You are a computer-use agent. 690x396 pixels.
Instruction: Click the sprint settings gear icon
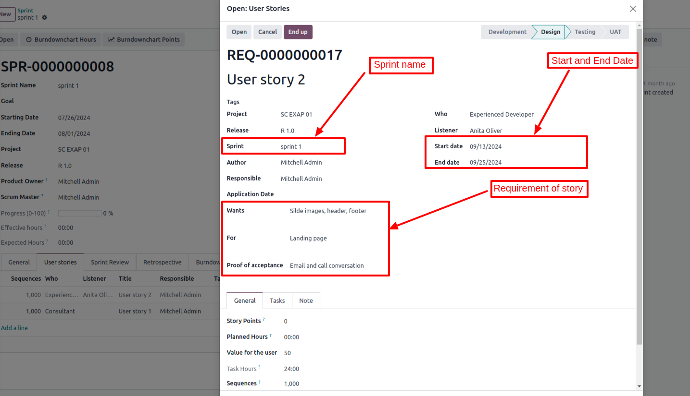pos(44,18)
